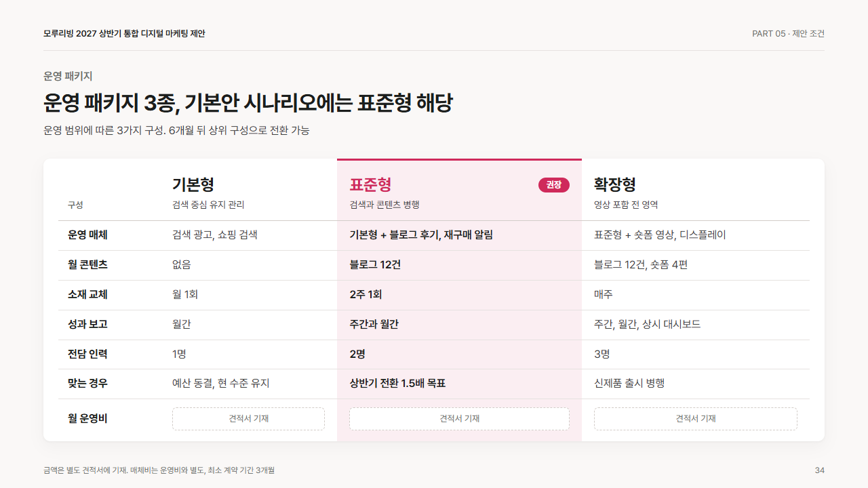Screen dimensions: 868x488
Task: Select the '표준형' column heading
Action: click(370, 184)
